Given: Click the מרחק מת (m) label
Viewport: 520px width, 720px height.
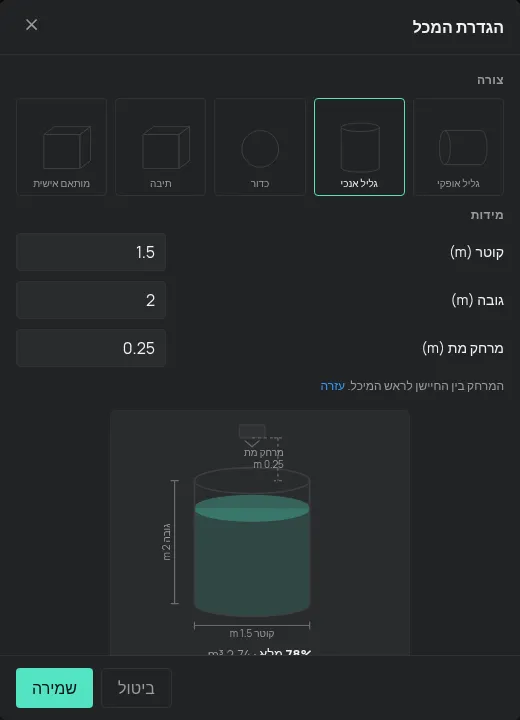Looking at the screenshot, I should click(463, 349).
